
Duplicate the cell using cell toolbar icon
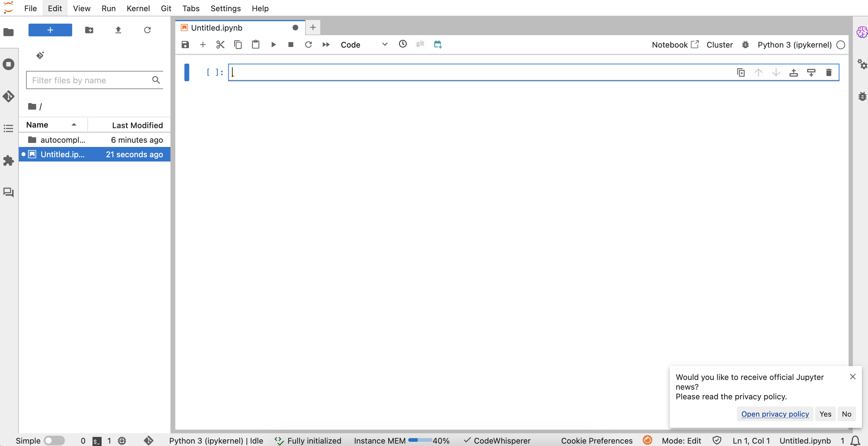tap(741, 72)
